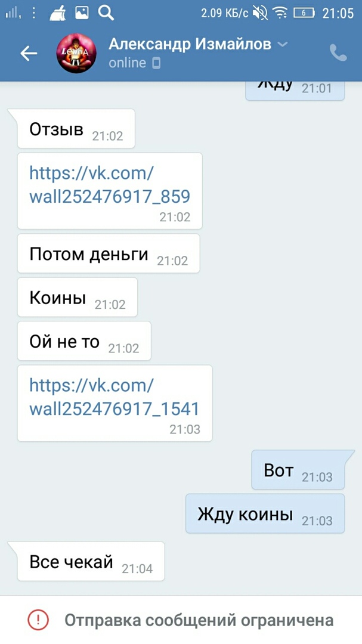Tap the Wi-Fi icon in status bar
Screen dimensions: 362x644
pos(281,14)
